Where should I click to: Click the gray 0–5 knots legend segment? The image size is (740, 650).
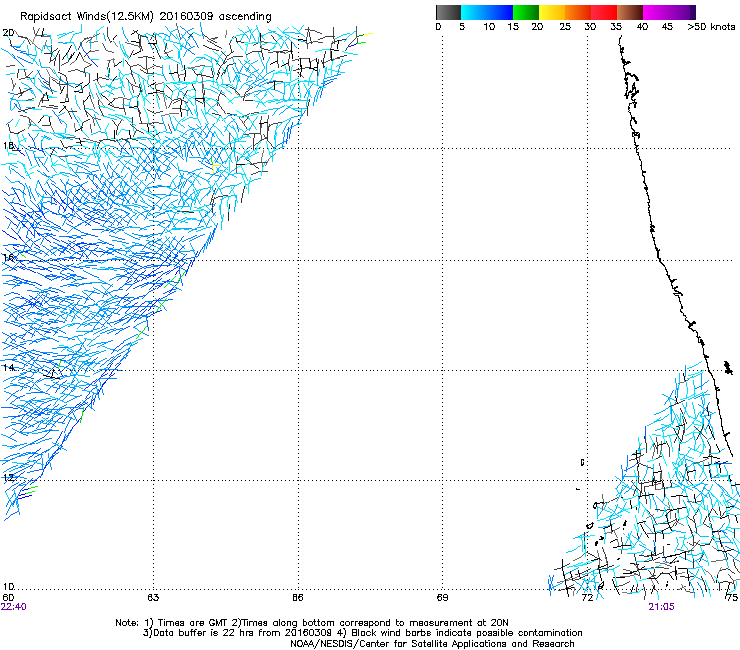pos(448,12)
